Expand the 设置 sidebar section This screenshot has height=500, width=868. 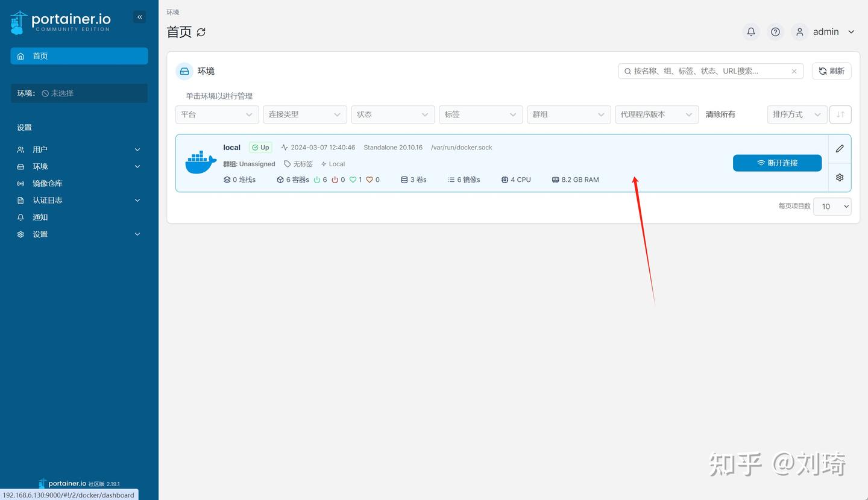click(78, 234)
